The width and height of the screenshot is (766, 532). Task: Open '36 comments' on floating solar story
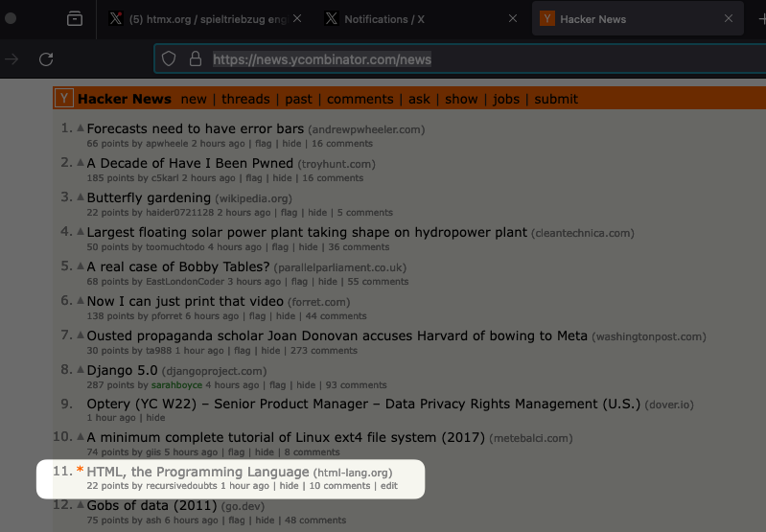coord(360,247)
